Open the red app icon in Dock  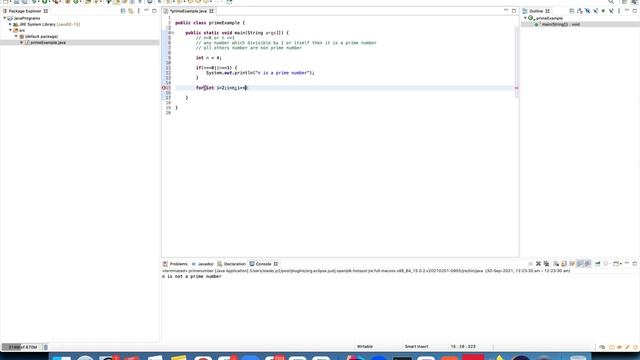point(473,358)
